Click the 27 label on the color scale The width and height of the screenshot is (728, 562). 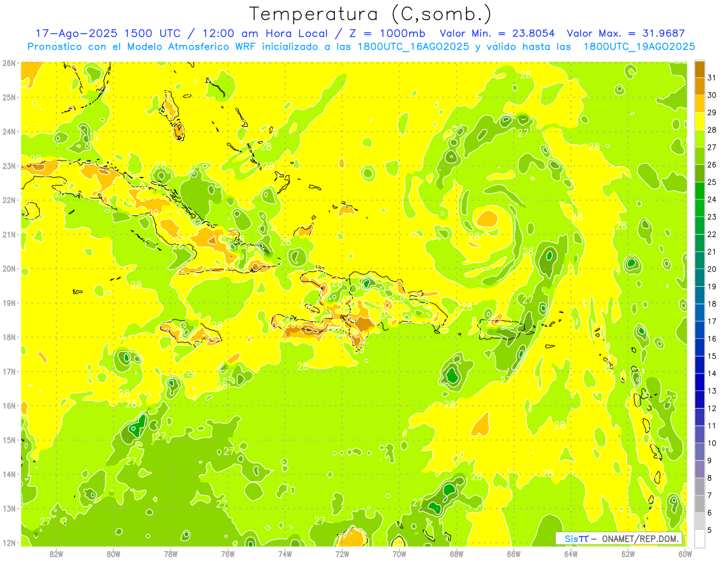(712, 147)
